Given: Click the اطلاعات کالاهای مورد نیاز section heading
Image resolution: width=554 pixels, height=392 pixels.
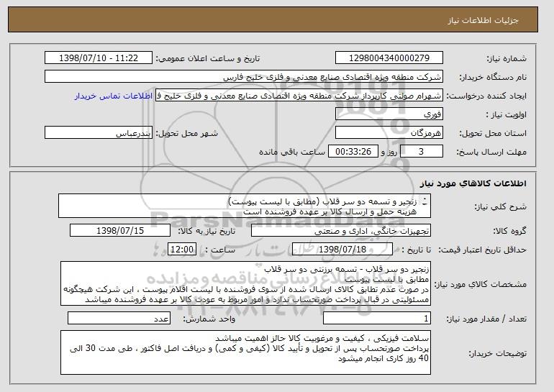Looking at the screenshot, I should tap(473, 183).
